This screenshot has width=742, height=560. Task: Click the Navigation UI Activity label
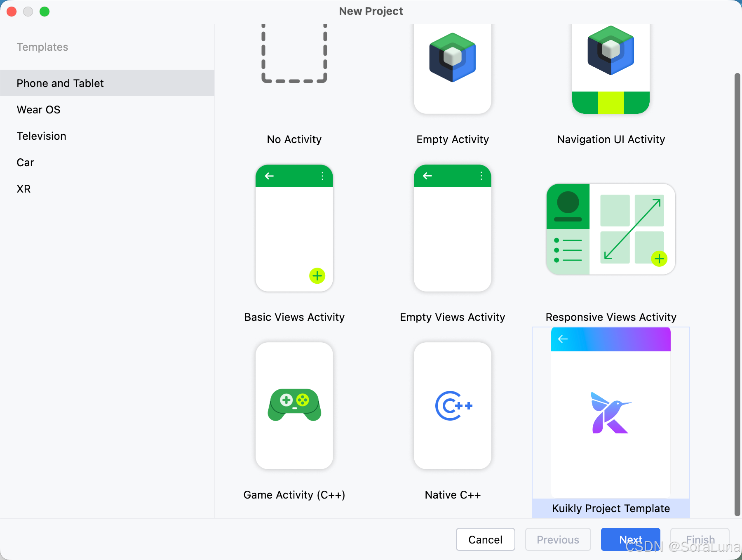tap(611, 139)
